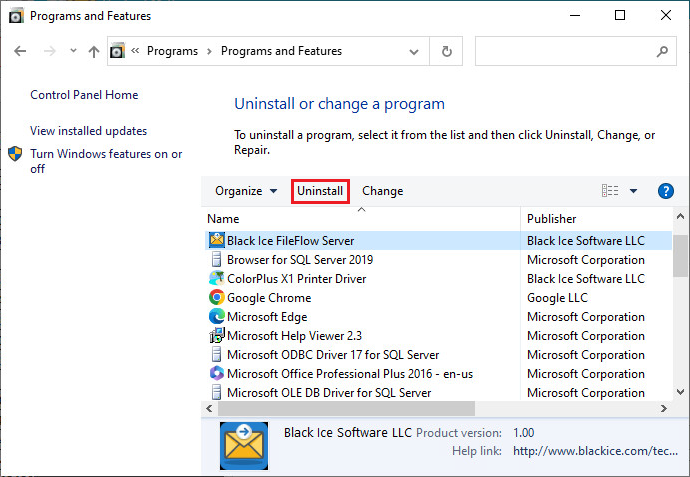
Task: Select Google Chrome in the list
Action: (269, 298)
